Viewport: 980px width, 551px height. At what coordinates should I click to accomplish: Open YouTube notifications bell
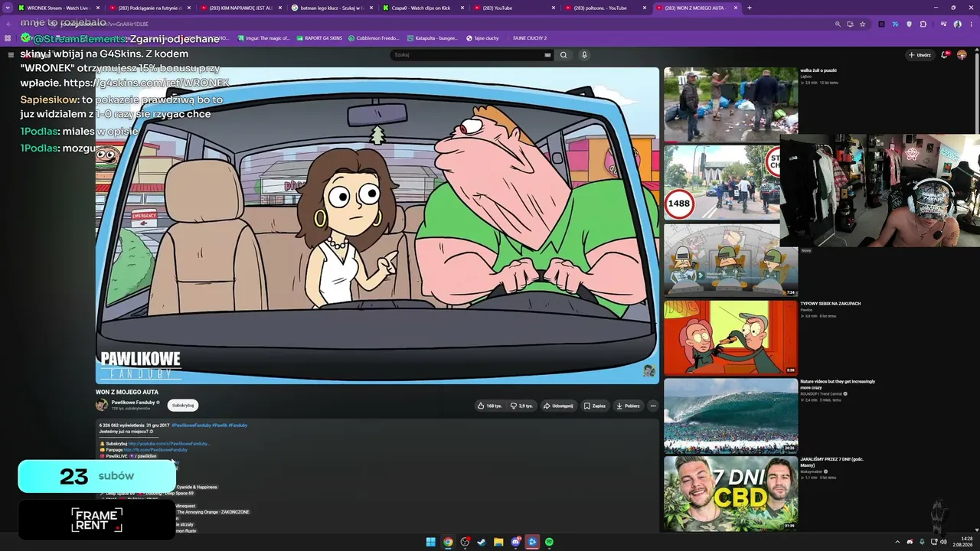point(945,55)
